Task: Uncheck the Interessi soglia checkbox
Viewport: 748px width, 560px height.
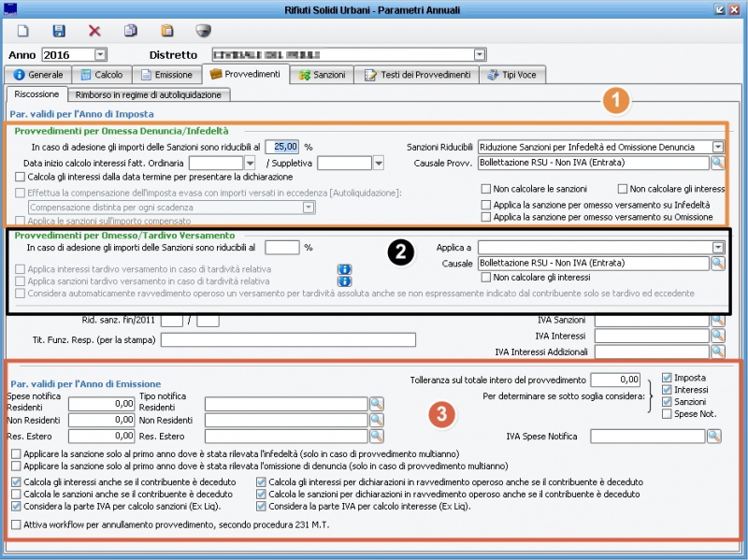Action: [667, 390]
